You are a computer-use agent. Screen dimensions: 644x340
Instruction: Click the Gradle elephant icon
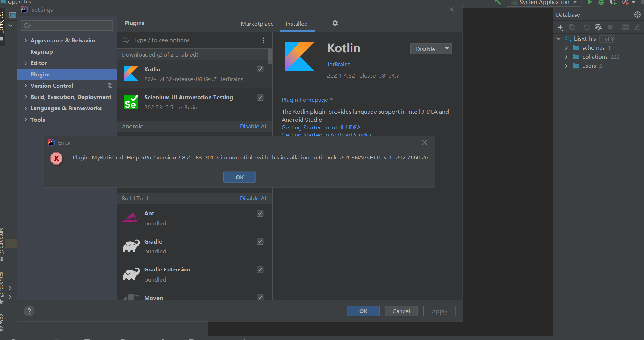131,246
